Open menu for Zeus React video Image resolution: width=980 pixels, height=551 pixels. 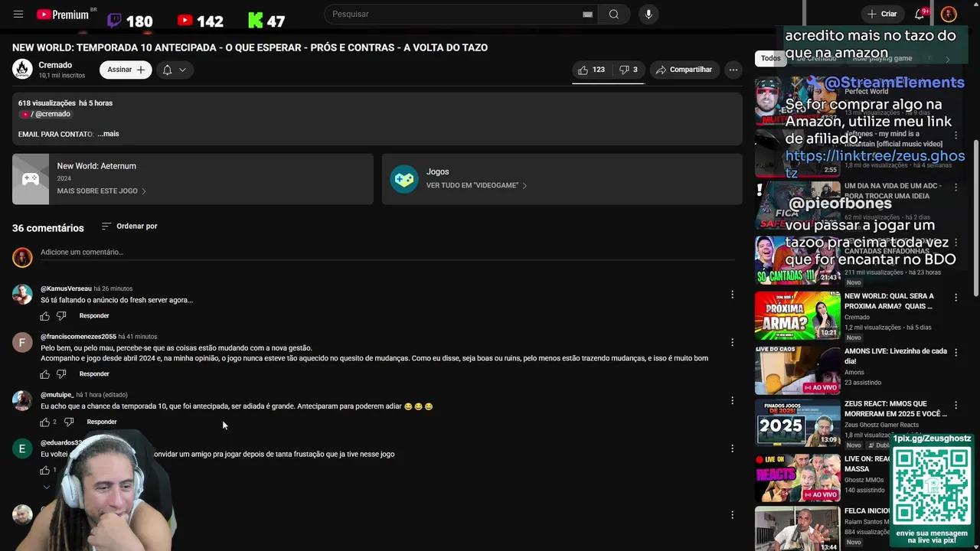(x=955, y=405)
